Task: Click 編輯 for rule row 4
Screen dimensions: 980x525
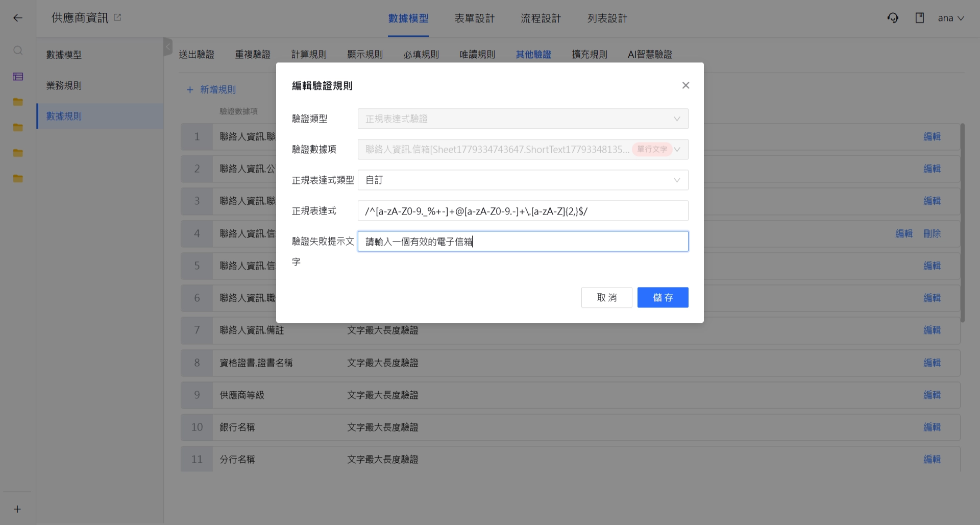Action: [904, 233]
